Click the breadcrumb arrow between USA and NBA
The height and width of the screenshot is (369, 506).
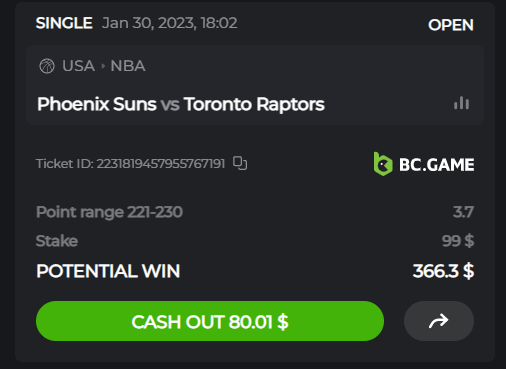pyautogui.click(x=103, y=66)
